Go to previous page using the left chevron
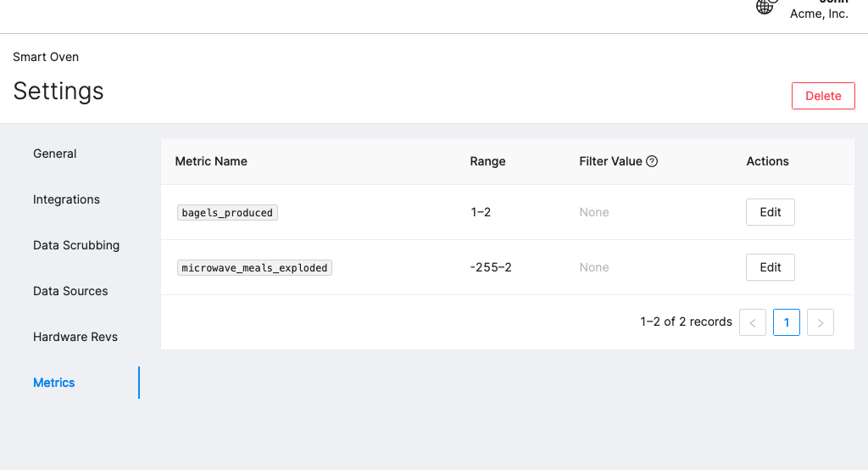 (753, 322)
